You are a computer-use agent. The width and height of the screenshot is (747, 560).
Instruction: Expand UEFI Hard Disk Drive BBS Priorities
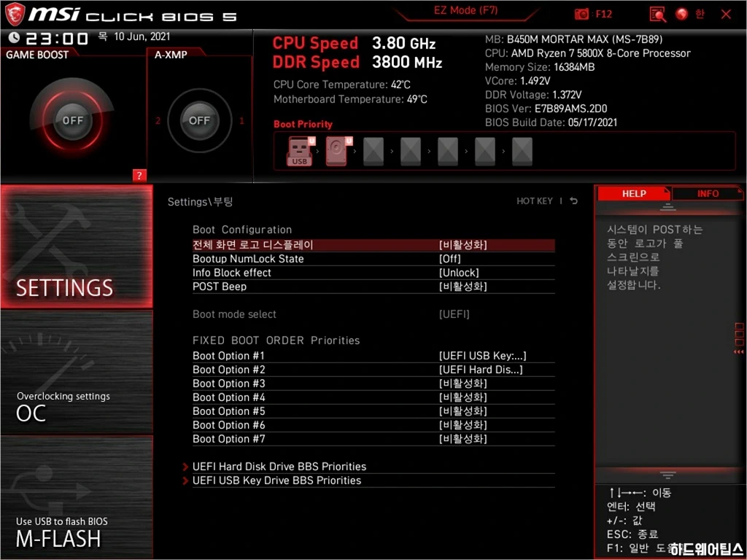pos(279,467)
